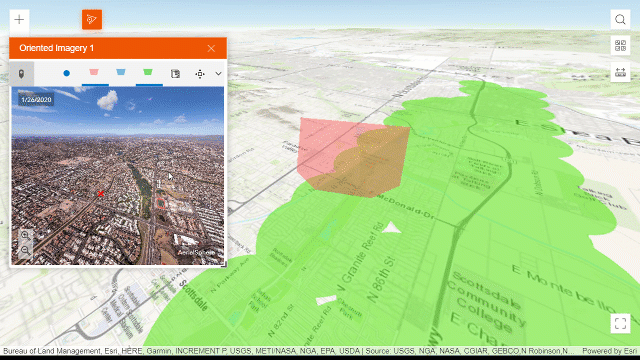Close the Oriented Imagery 1 panel

pos(211,49)
